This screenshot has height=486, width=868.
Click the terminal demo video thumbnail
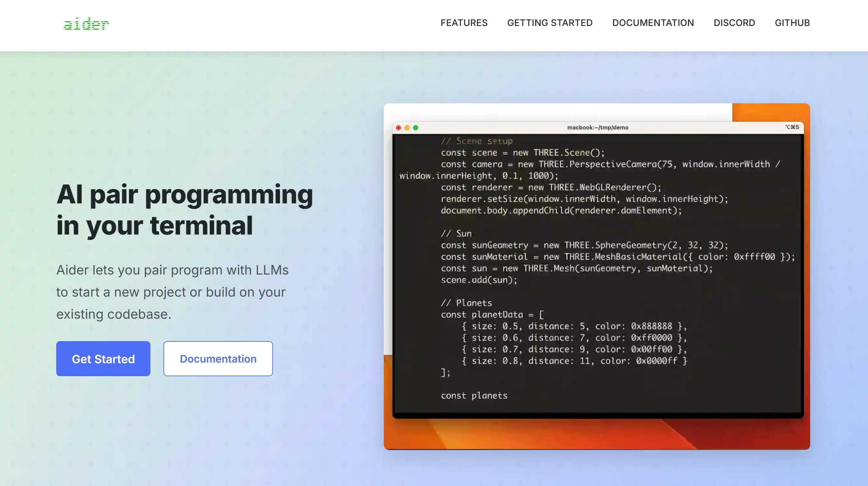click(x=597, y=276)
